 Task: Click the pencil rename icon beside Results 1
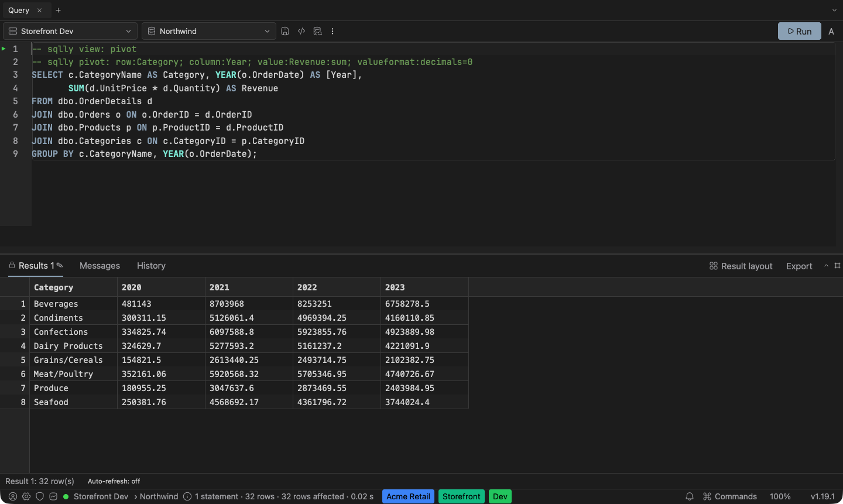pos(60,265)
